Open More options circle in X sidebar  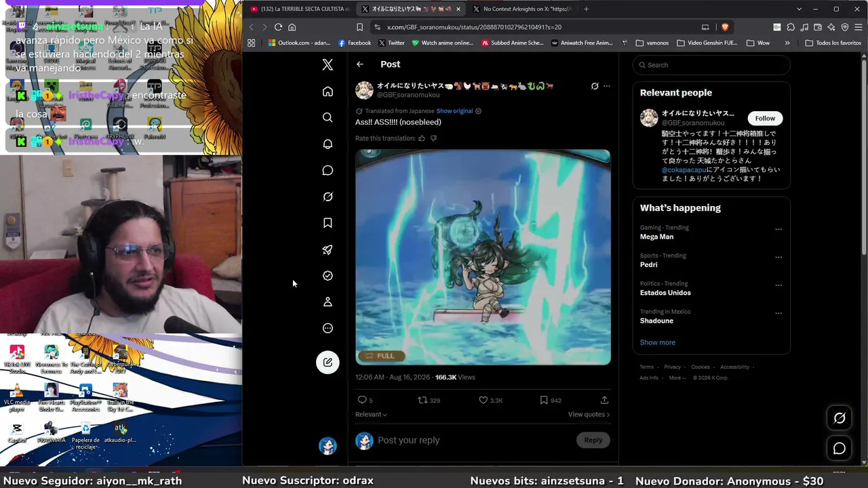328,328
